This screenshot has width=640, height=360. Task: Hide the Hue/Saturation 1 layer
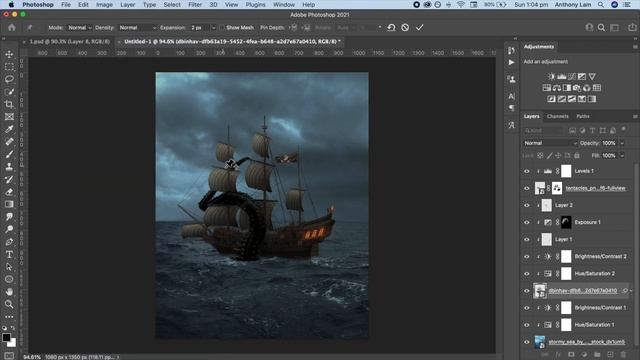pyautogui.click(x=527, y=325)
